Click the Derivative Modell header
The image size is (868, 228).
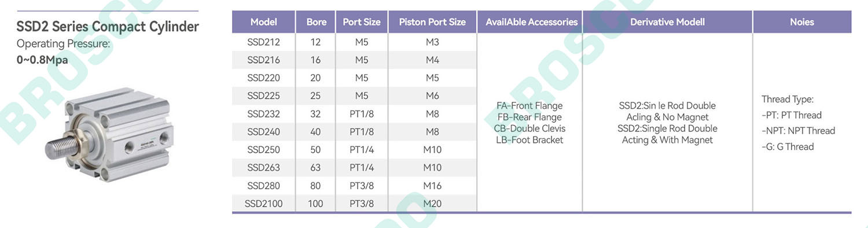point(667,22)
